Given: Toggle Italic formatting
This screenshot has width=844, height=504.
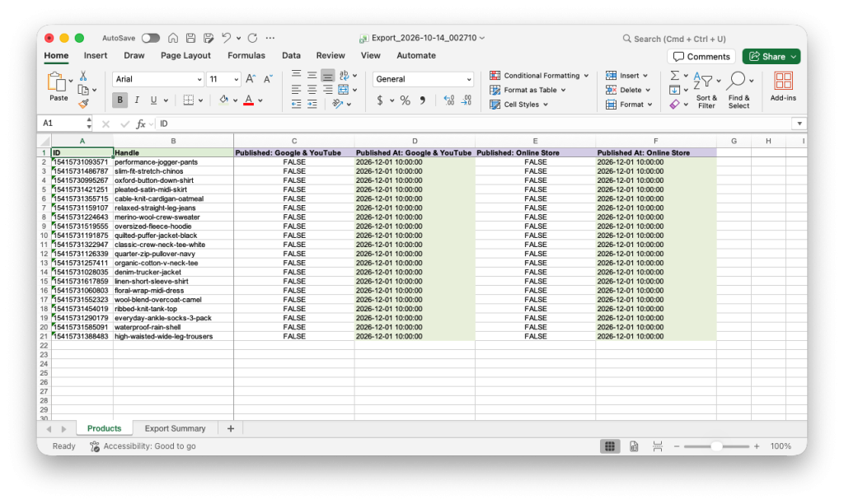Looking at the screenshot, I should tap(137, 100).
